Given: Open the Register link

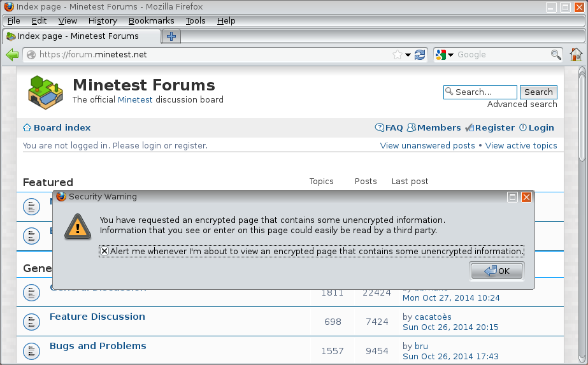Looking at the screenshot, I should coord(494,128).
